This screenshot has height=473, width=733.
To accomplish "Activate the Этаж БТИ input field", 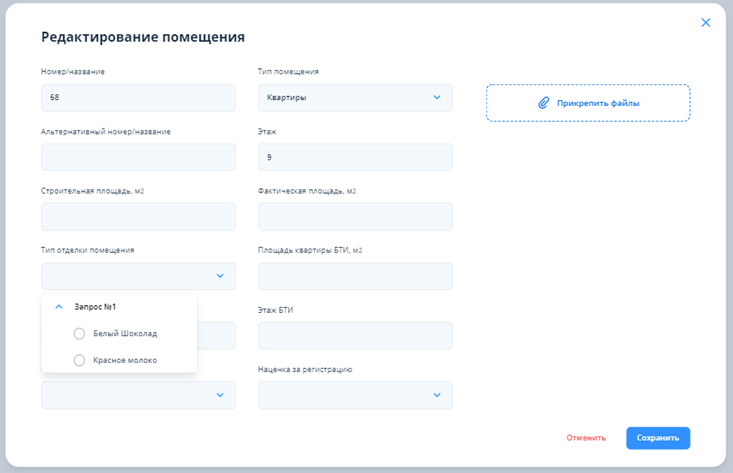I will coord(355,336).
